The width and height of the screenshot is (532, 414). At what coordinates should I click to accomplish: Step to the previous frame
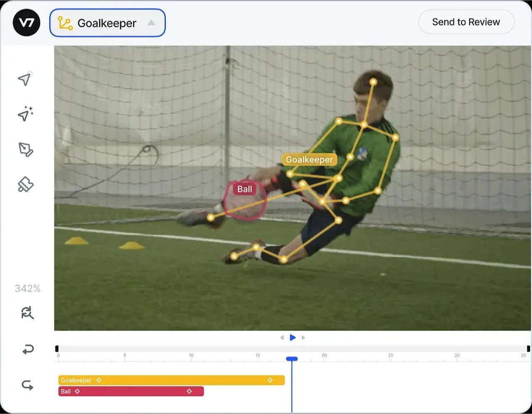coord(282,338)
